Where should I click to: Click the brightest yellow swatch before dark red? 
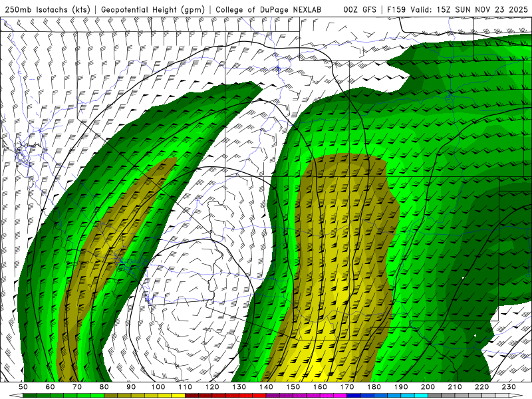pos(178,395)
